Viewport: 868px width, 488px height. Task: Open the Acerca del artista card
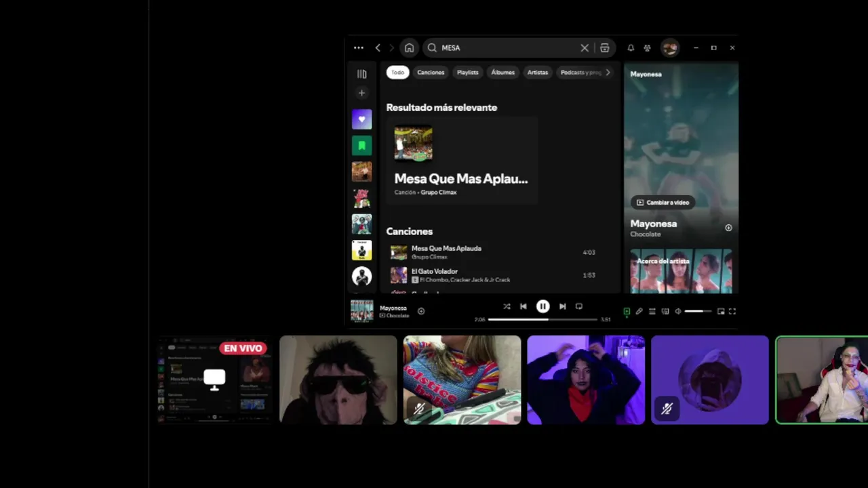pos(682,271)
